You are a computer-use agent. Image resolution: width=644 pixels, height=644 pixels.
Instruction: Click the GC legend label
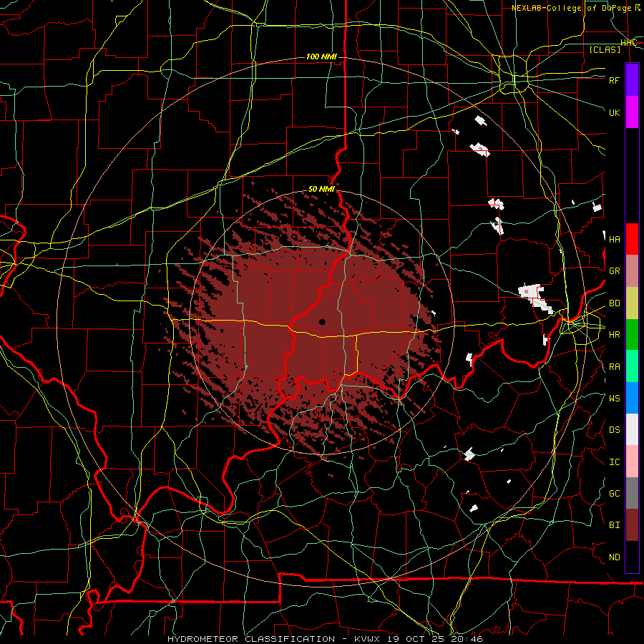615,493
